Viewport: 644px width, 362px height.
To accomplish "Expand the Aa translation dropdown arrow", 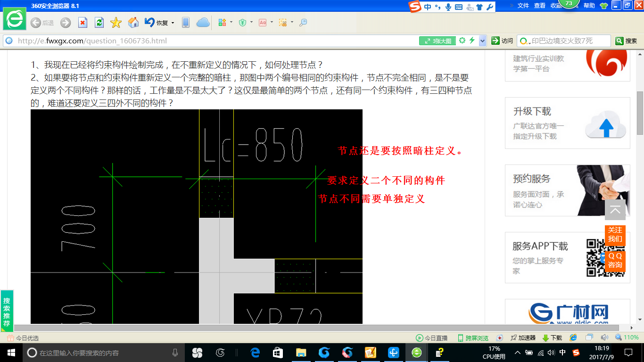I will (x=272, y=22).
